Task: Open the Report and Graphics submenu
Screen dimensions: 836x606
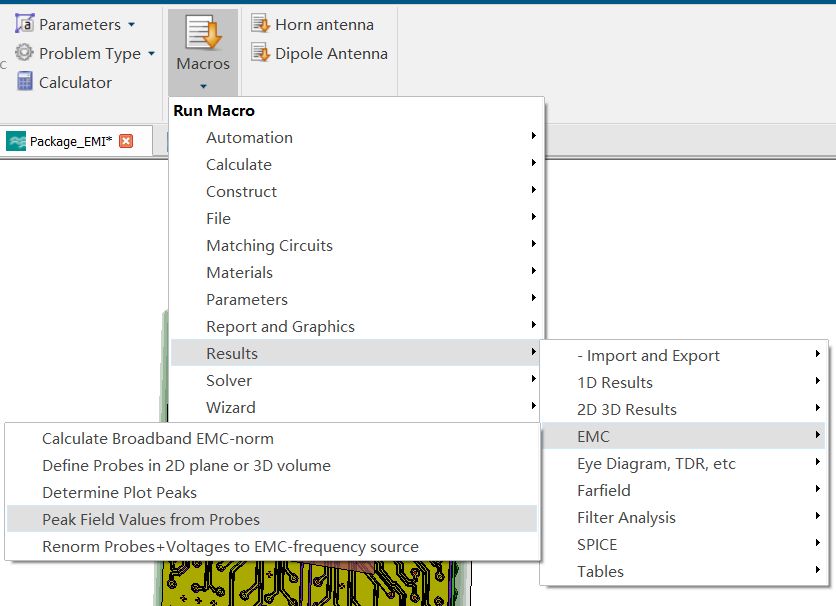Action: pos(356,326)
